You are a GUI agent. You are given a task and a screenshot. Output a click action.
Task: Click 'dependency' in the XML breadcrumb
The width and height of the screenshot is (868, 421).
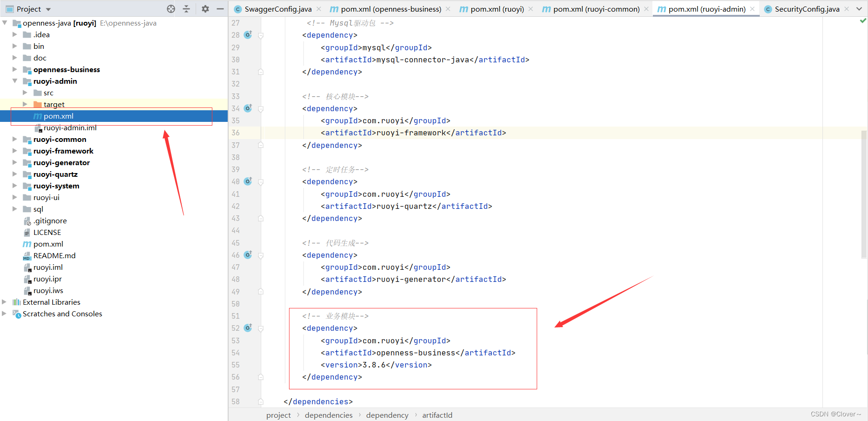click(387, 415)
